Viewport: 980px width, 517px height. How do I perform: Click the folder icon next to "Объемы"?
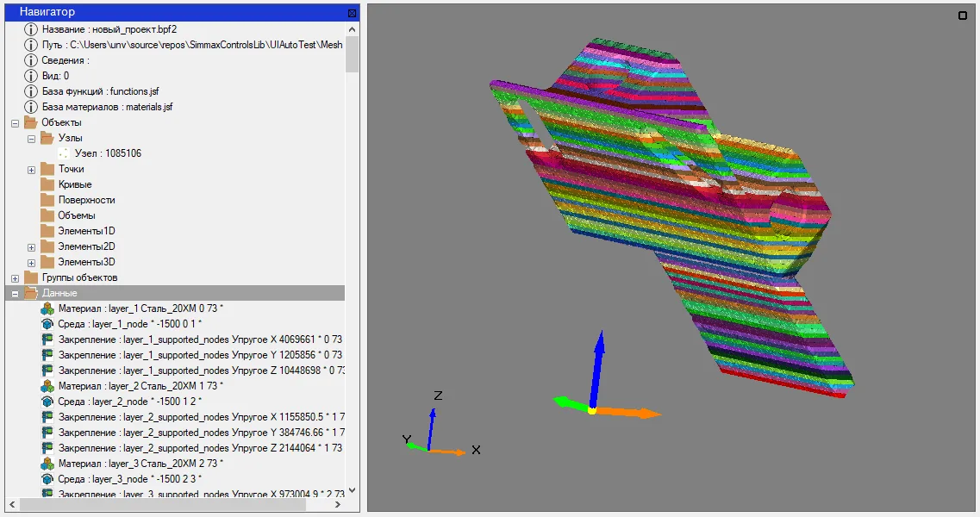click(47, 215)
